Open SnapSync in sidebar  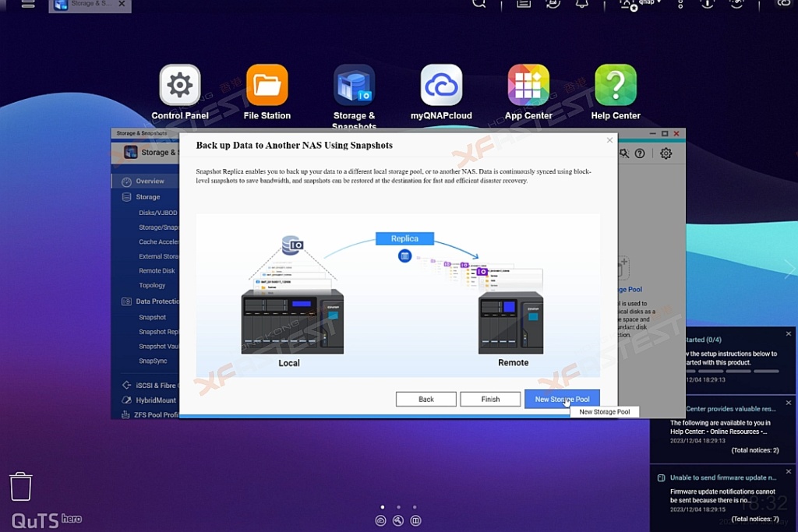point(153,361)
